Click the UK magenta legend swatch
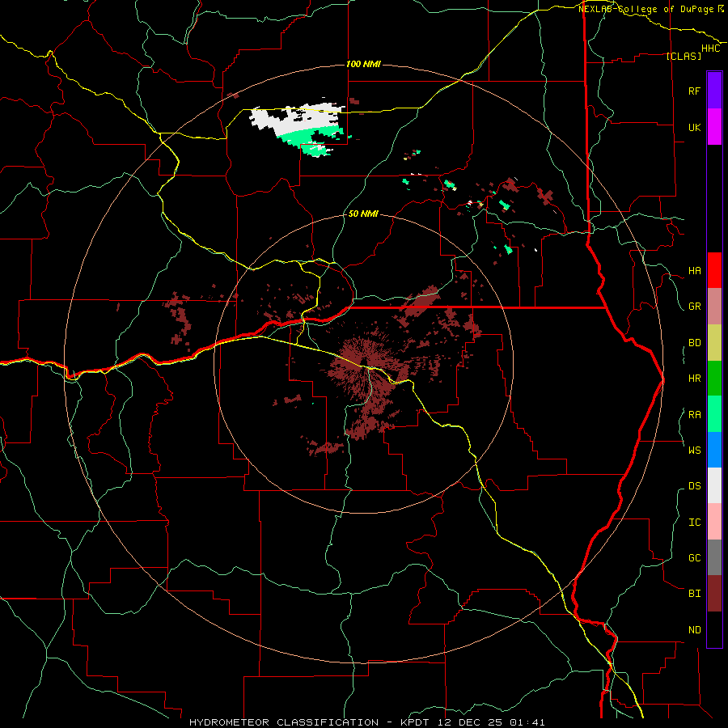 pyautogui.click(x=714, y=127)
